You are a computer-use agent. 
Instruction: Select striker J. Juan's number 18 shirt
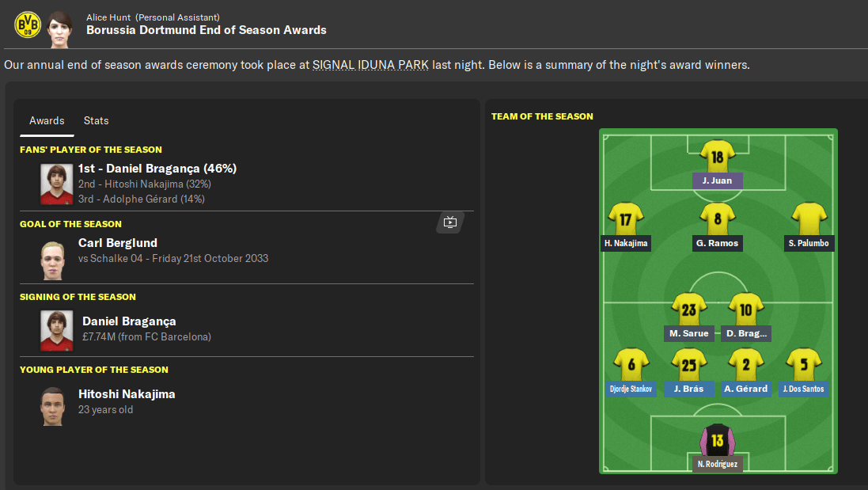pyautogui.click(x=717, y=156)
